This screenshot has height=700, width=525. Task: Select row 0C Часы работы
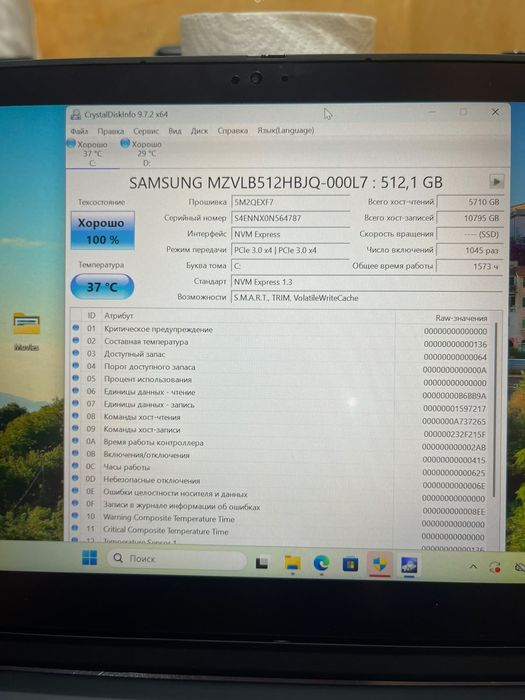click(281, 468)
